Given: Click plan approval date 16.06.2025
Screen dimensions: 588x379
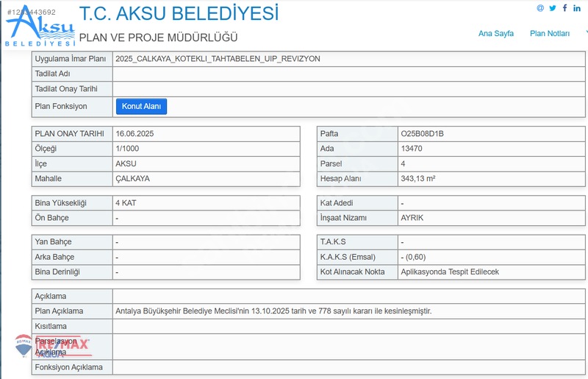Looking at the screenshot, I should (x=135, y=134).
